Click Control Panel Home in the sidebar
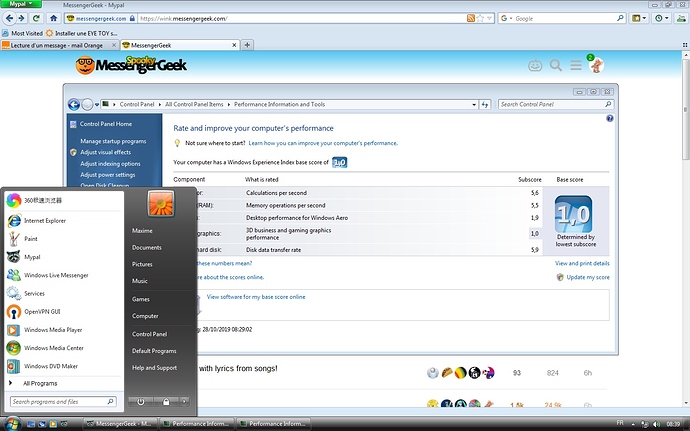The height and width of the screenshot is (431, 690). (106, 124)
